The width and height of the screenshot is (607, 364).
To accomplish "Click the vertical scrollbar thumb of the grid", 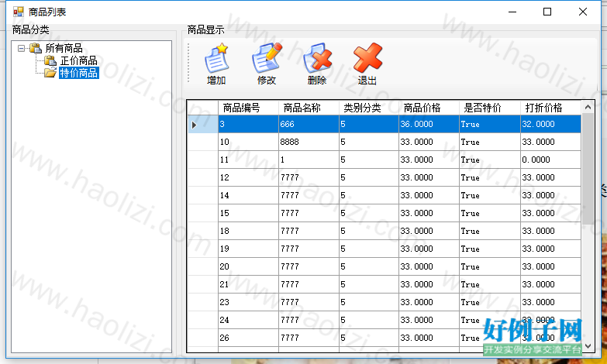I will pyautogui.click(x=588, y=169).
